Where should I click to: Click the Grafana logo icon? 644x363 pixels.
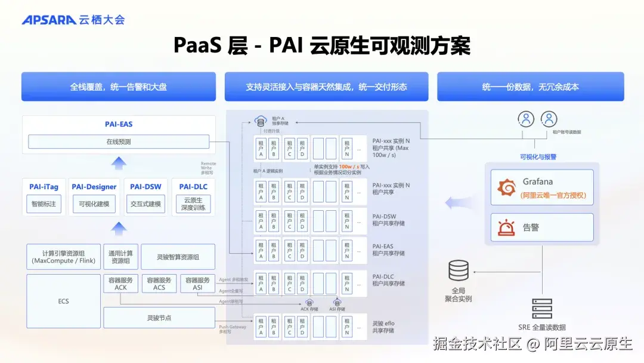[x=506, y=186]
